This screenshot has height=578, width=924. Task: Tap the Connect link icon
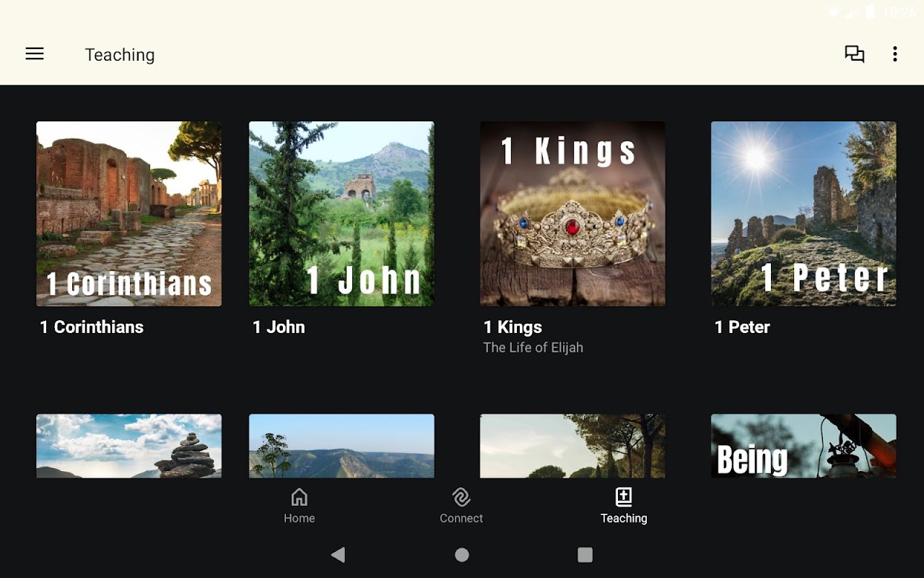coord(461,497)
